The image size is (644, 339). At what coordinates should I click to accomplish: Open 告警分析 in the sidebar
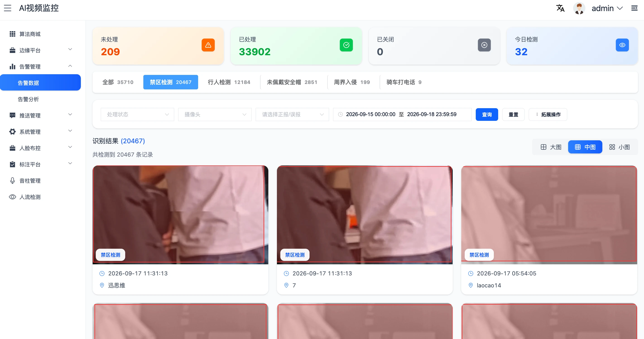[x=40, y=99]
